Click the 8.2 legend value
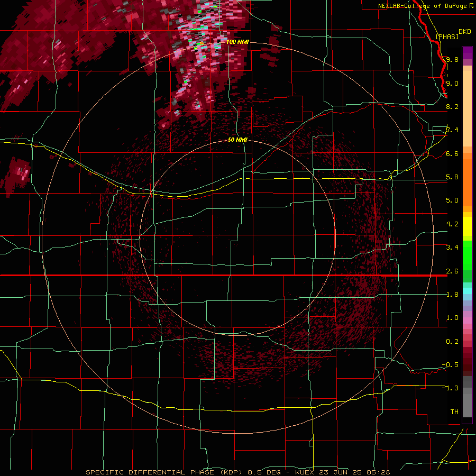 pyautogui.click(x=452, y=106)
